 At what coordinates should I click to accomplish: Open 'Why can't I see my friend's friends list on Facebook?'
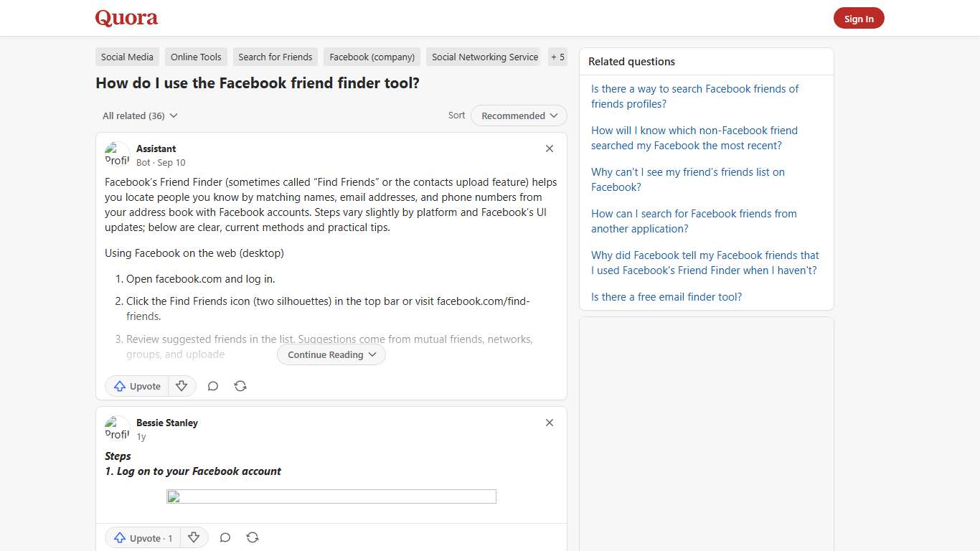coord(687,179)
